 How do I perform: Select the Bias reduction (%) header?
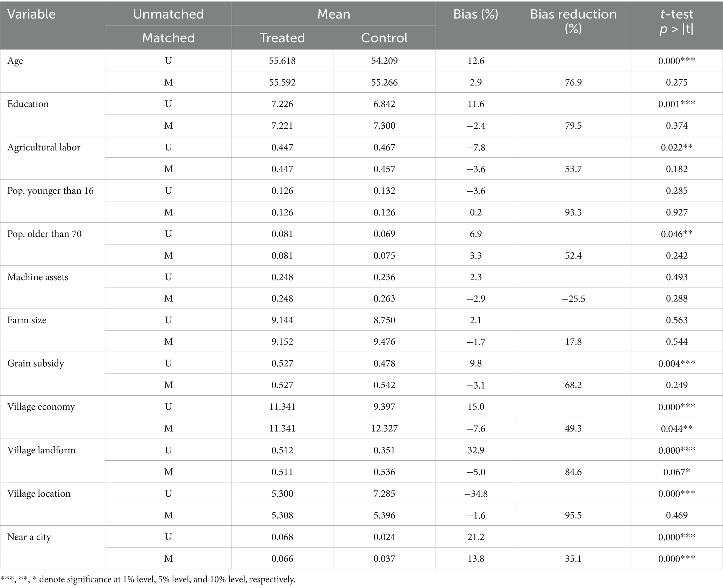573,21
